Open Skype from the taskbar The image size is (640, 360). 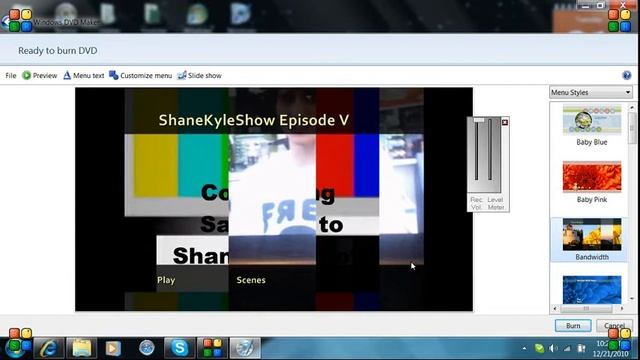point(179,348)
